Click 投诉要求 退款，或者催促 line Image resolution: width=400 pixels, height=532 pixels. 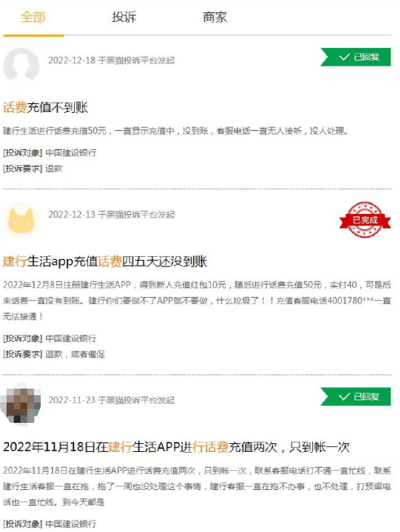pos(55,354)
